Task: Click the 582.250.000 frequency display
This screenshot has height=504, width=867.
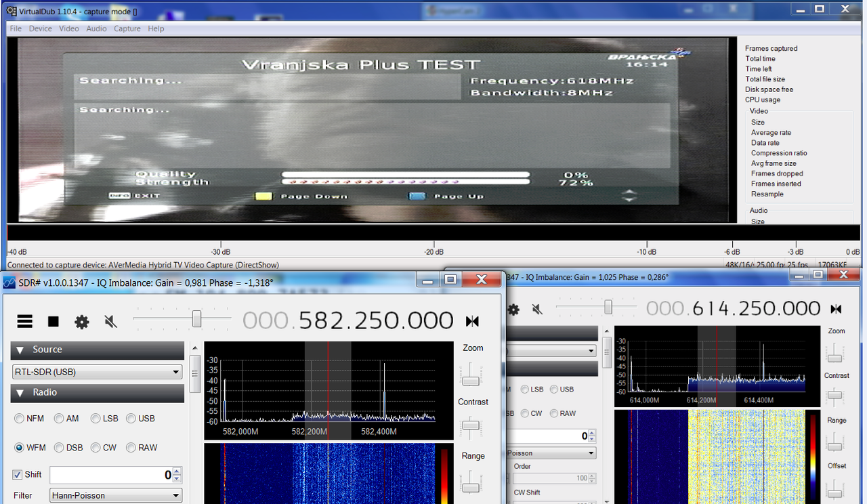Action: pyautogui.click(x=348, y=320)
